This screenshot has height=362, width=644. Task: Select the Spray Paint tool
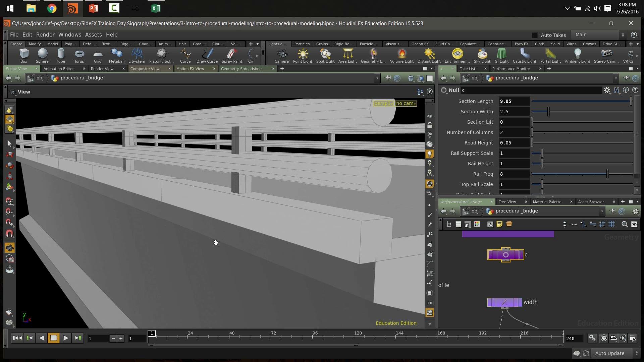point(231,55)
